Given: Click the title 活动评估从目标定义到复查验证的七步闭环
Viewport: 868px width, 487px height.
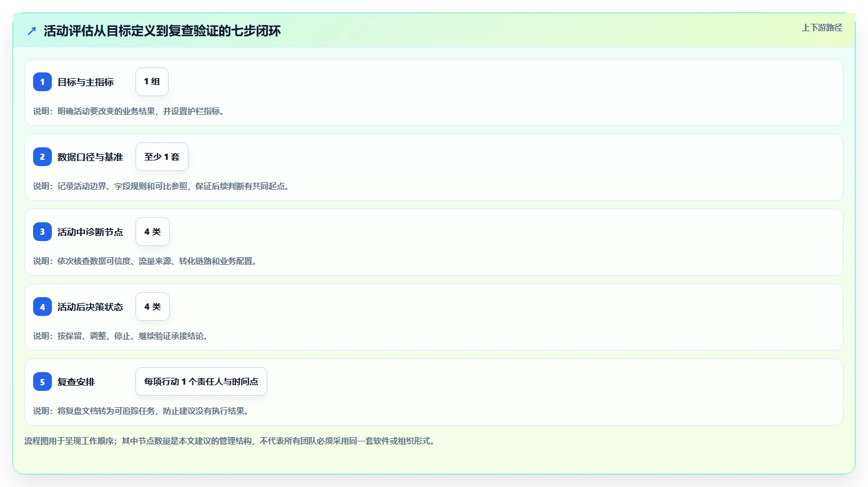Looking at the screenshot, I should (162, 31).
